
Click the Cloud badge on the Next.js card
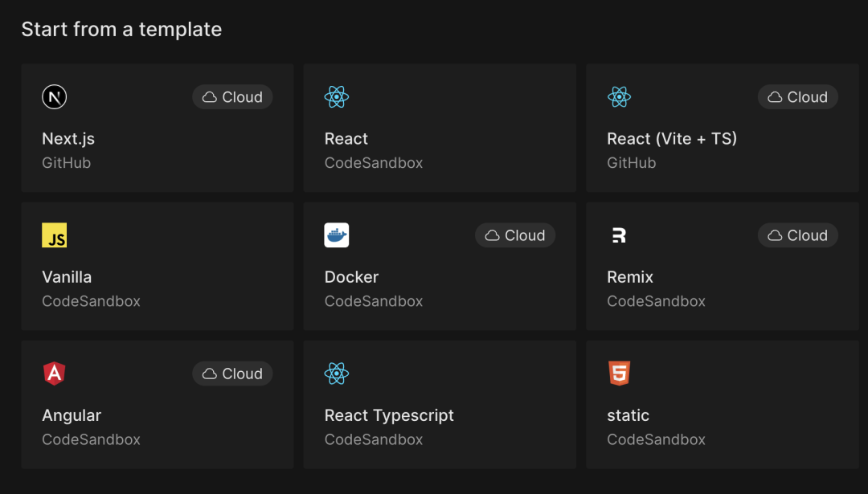tap(232, 97)
